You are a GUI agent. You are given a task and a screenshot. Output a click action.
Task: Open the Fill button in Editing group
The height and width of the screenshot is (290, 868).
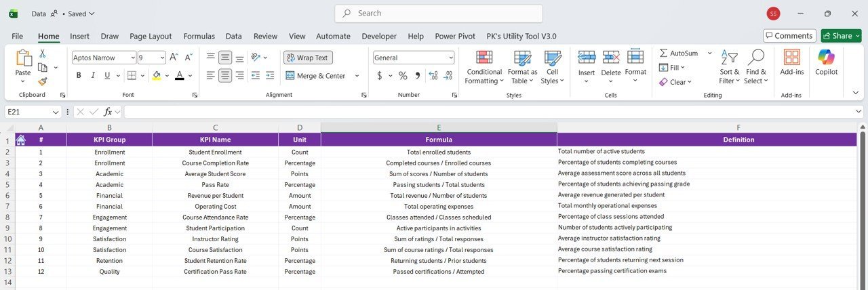(672, 67)
